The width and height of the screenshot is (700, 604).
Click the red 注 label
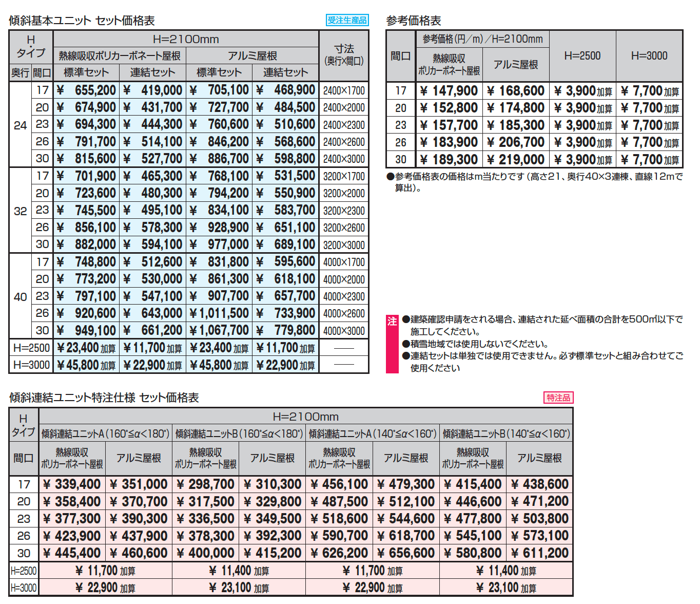click(x=393, y=321)
